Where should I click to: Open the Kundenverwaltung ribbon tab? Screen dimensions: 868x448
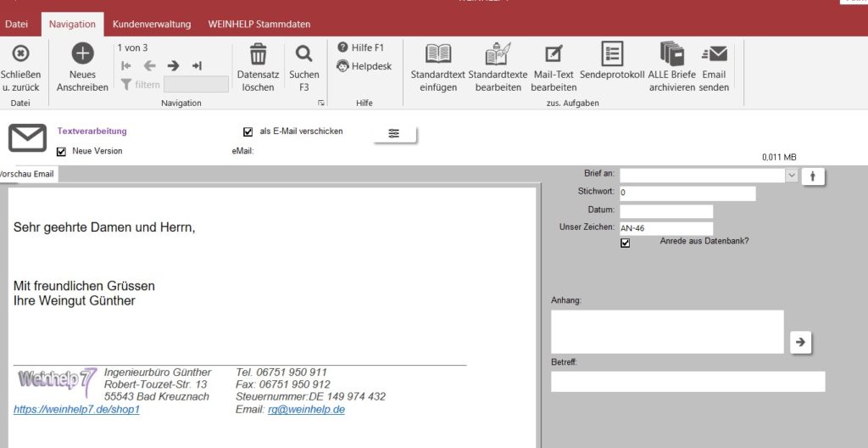[x=152, y=25]
